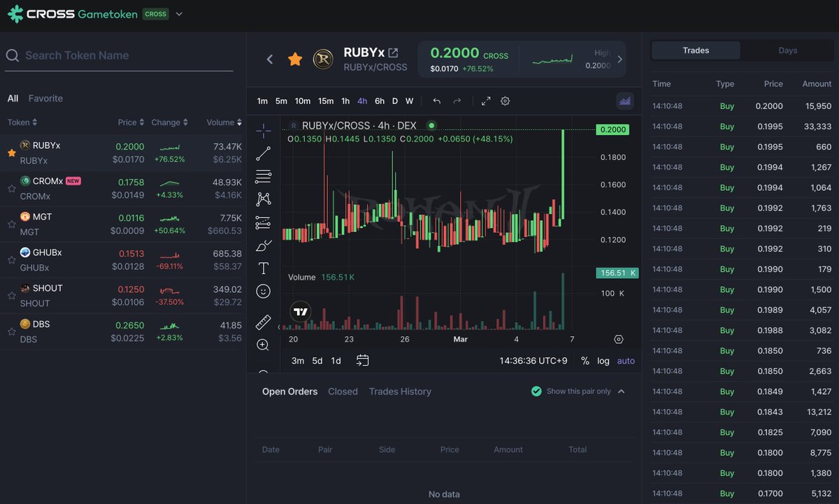Set chart range to 3m
Screen dimensions: 839x504
point(298,361)
